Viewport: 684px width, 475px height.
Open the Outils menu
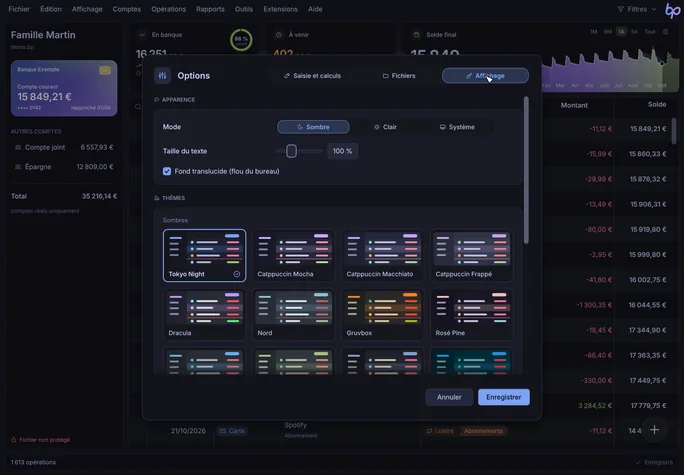[x=244, y=9]
